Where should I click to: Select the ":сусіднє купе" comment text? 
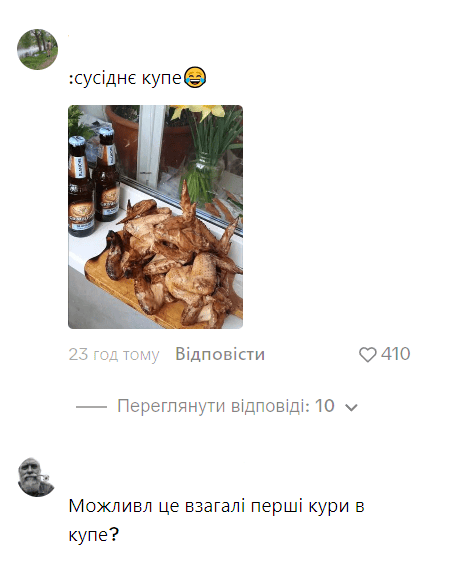pos(125,78)
